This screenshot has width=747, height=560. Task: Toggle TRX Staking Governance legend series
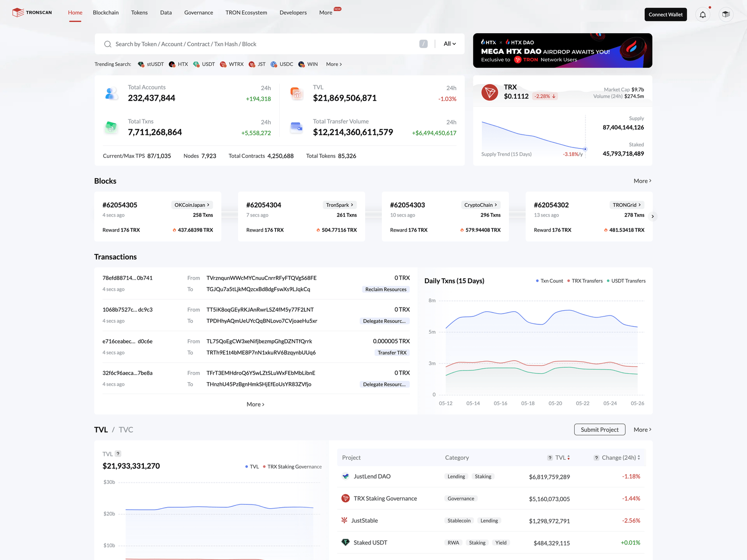point(292,467)
